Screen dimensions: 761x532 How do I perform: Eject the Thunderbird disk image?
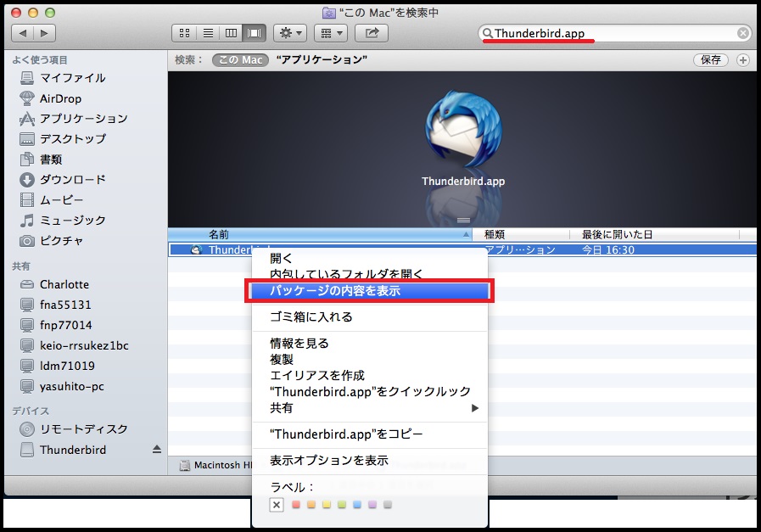click(156, 450)
